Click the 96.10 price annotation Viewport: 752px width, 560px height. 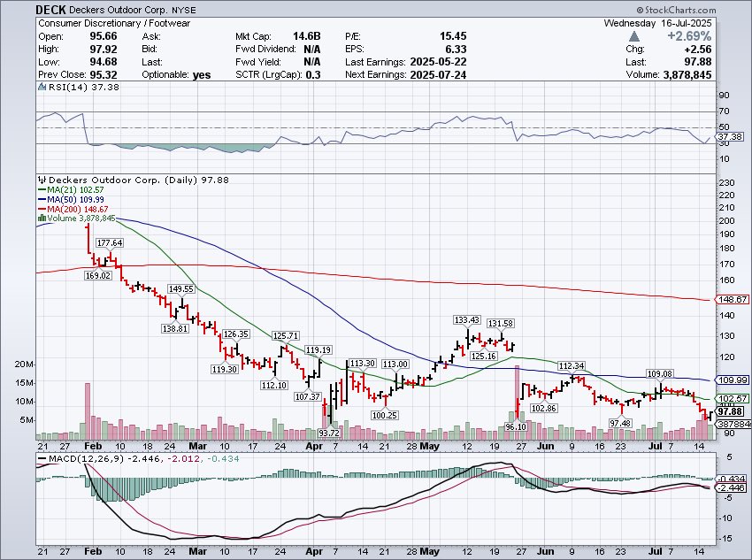pos(516,426)
